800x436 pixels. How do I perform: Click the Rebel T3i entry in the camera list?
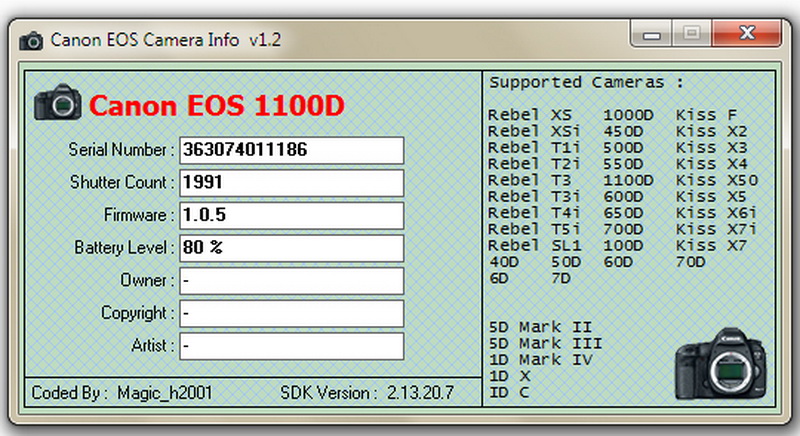tap(529, 196)
